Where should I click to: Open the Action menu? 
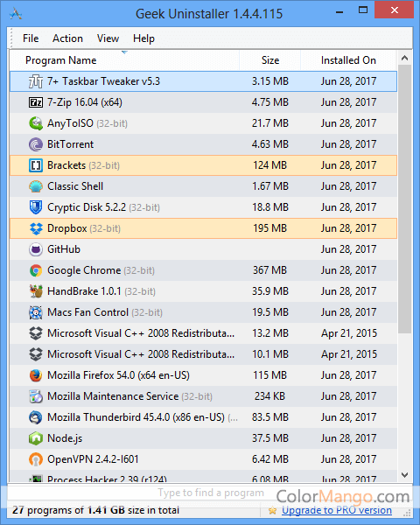67,38
